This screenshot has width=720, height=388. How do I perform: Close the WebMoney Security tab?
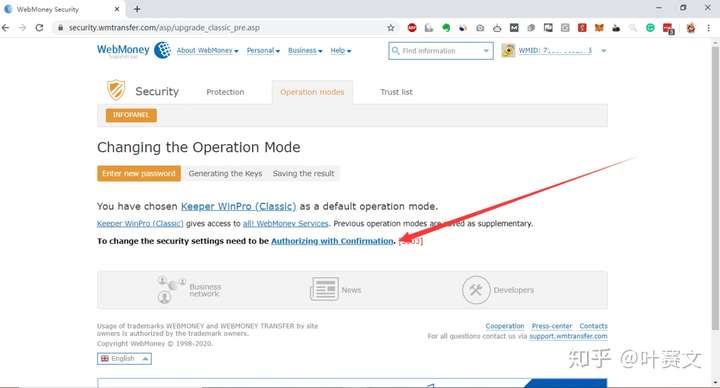(x=117, y=9)
